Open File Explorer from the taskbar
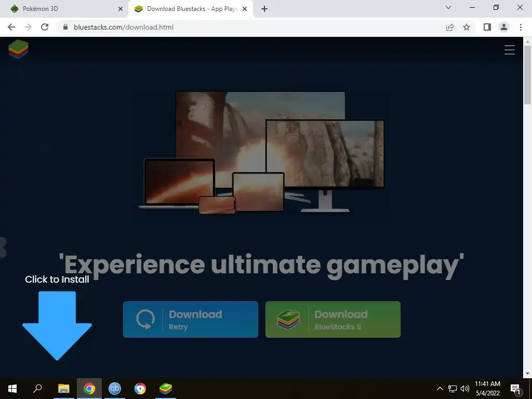Viewport: 532px width, 399px height. (63, 389)
